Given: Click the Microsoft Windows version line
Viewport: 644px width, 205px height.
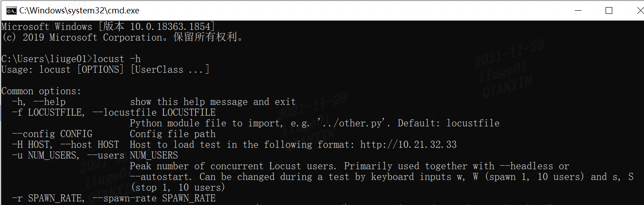Looking at the screenshot, I should point(108,27).
